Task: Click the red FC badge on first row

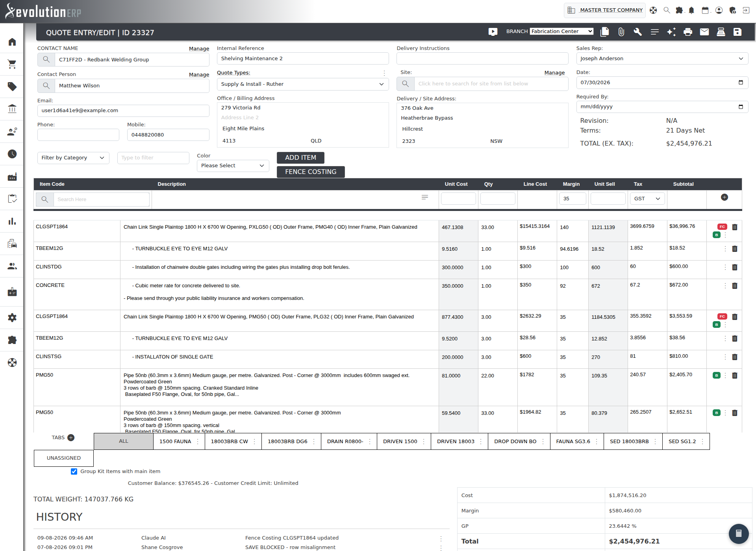Action: click(x=722, y=227)
